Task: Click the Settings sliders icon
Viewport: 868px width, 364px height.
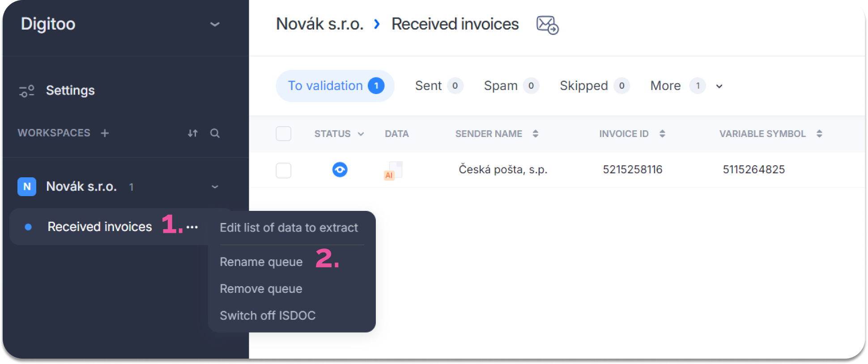Action: pyautogui.click(x=27, y=91)
